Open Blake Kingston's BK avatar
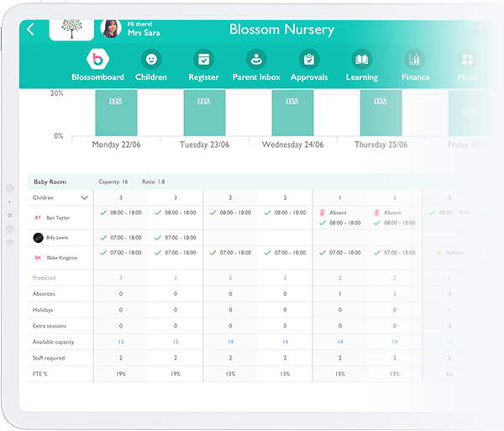The width and height of the screenshot is (504, 431). point(38,258)
